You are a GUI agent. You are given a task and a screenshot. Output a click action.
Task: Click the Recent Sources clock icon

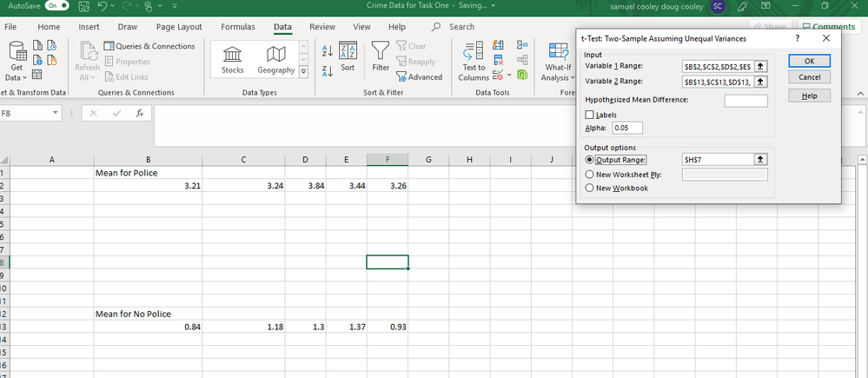pyautogui.click(x=51, y=45)
